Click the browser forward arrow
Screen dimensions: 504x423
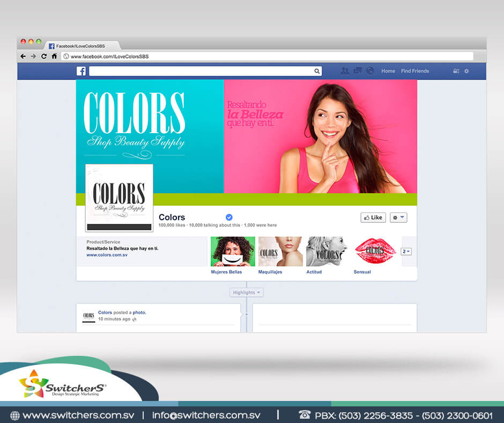point(33,56)
